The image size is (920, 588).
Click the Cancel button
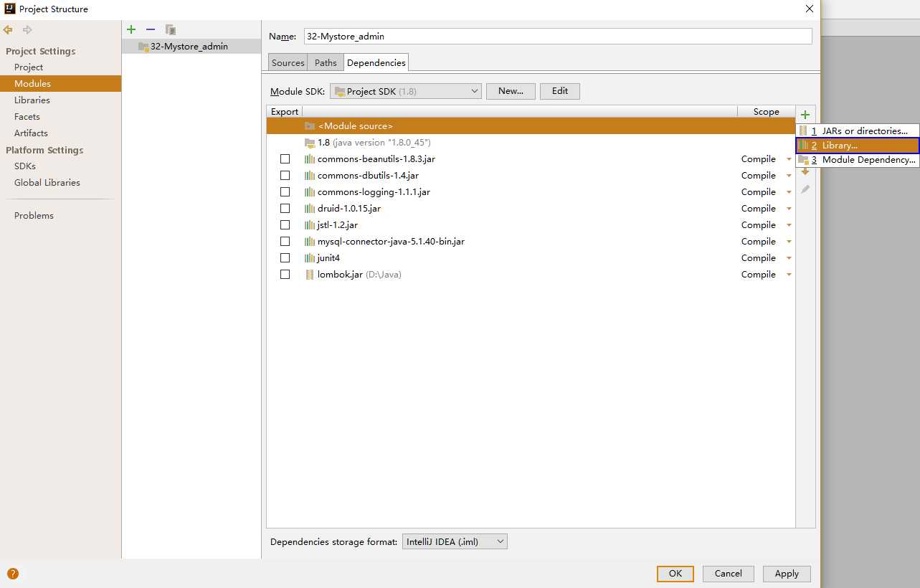[x=729, y=574]
